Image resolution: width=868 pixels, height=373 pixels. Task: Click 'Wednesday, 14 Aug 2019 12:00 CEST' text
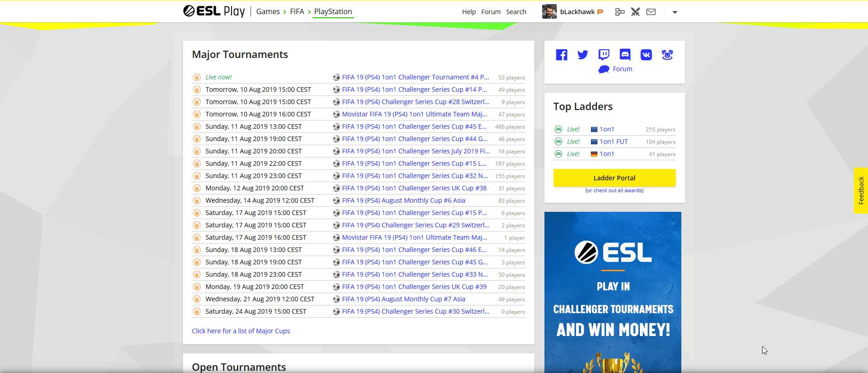coord(260,200)
